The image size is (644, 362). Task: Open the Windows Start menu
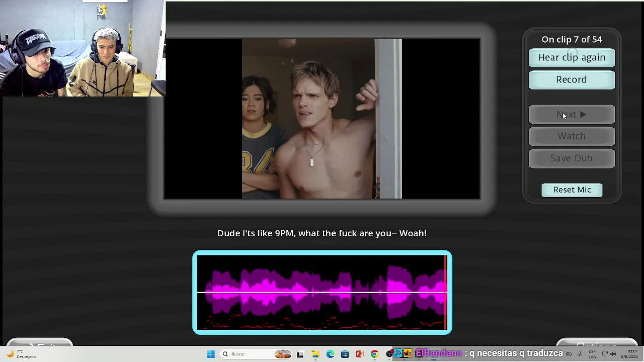211,354
